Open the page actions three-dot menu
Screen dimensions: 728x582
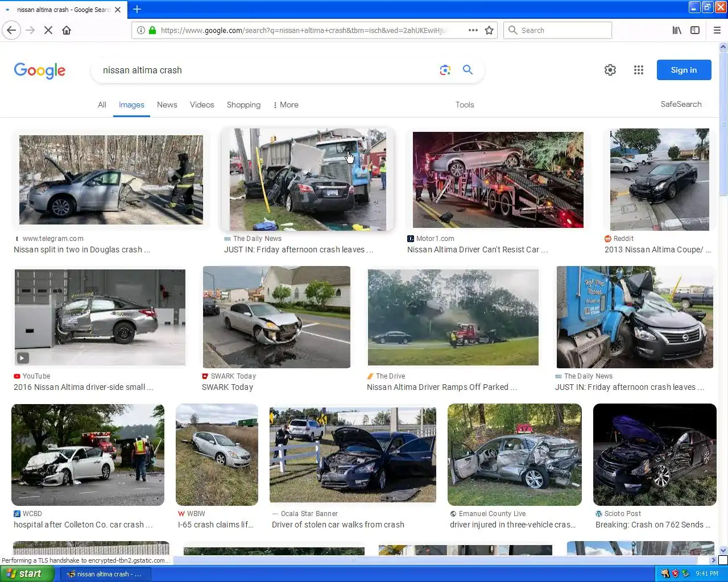pos(473,30)
